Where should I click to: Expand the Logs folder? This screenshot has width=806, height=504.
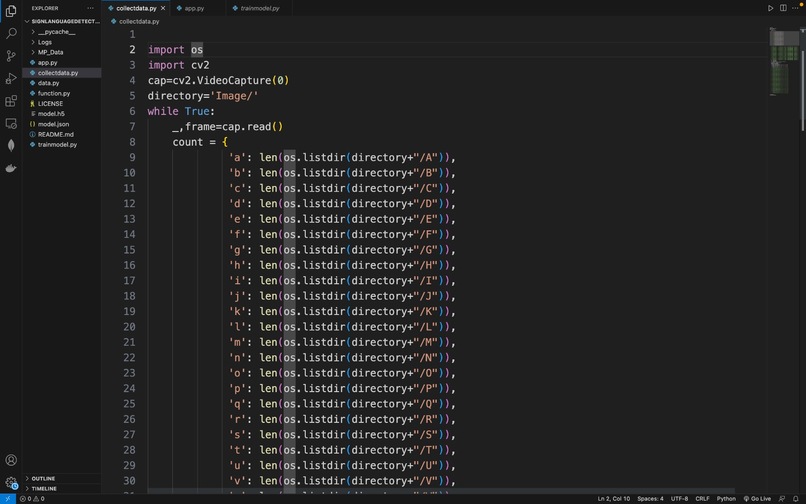(x=62, y=42)
